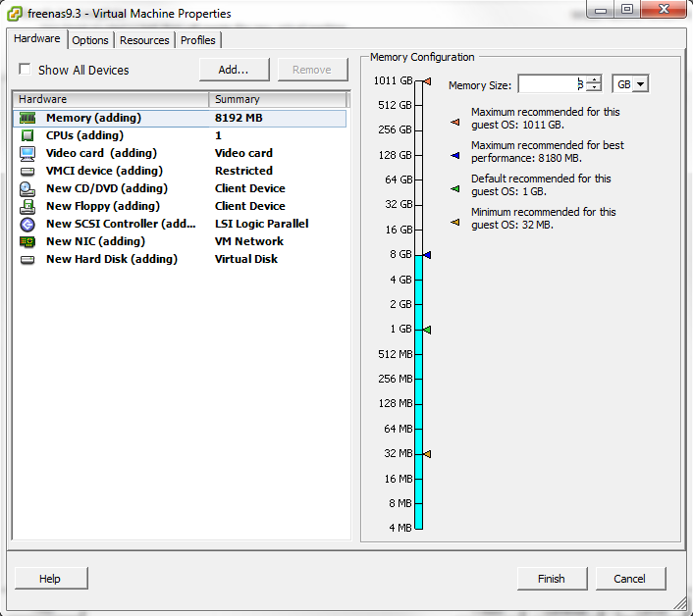The image size is (693, 616).
Task: Select the New CD/DVD (adding) row
Action: [180, 188]
